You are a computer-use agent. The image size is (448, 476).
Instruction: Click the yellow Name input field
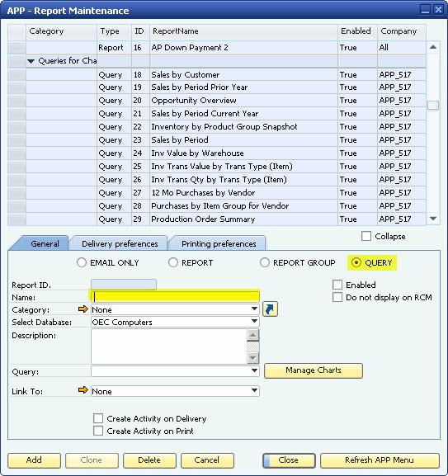pos(175,297)
